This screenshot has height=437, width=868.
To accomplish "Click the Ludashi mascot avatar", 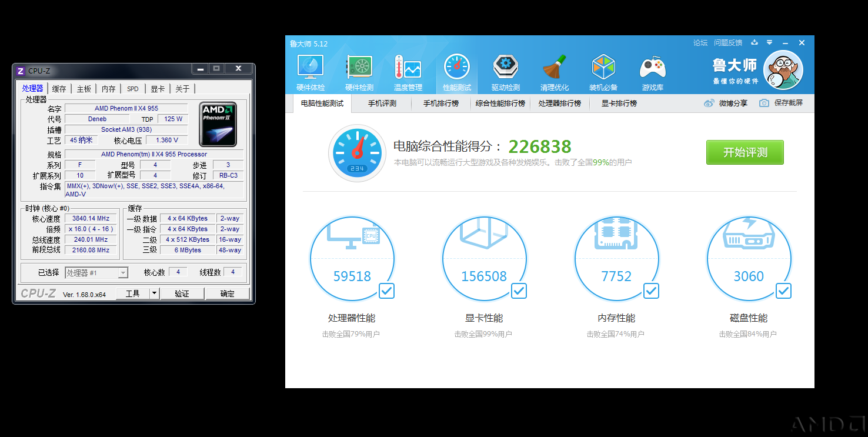I will click(x=783, y=70).
